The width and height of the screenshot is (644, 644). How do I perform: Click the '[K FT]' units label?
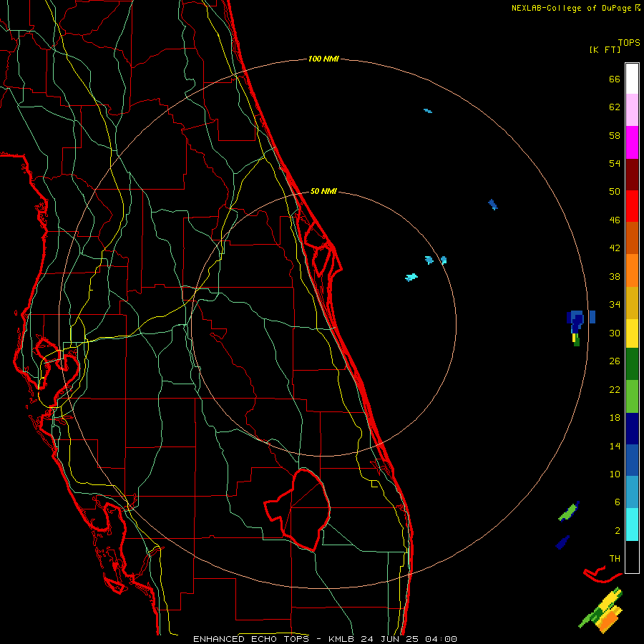(x=605, y=49)
